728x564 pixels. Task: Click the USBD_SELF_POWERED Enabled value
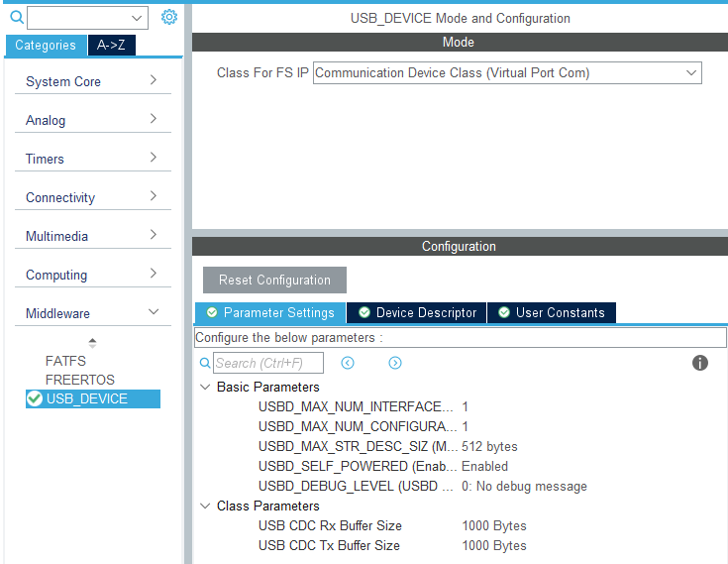pyautogui.click(x=484, y=466)
